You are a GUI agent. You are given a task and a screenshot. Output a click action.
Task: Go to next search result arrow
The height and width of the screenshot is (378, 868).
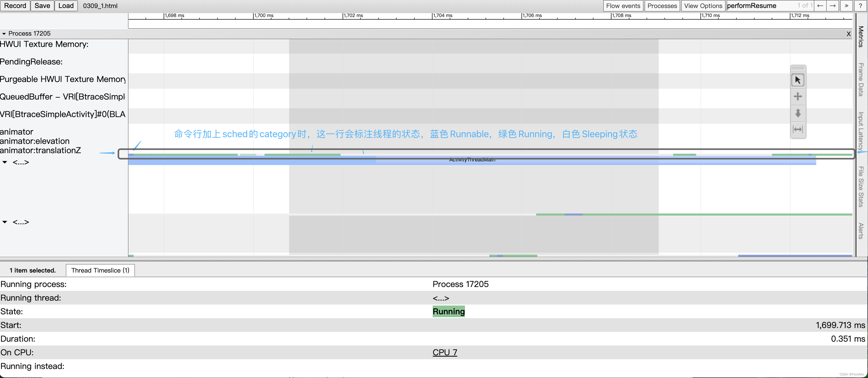coord(833,6)
